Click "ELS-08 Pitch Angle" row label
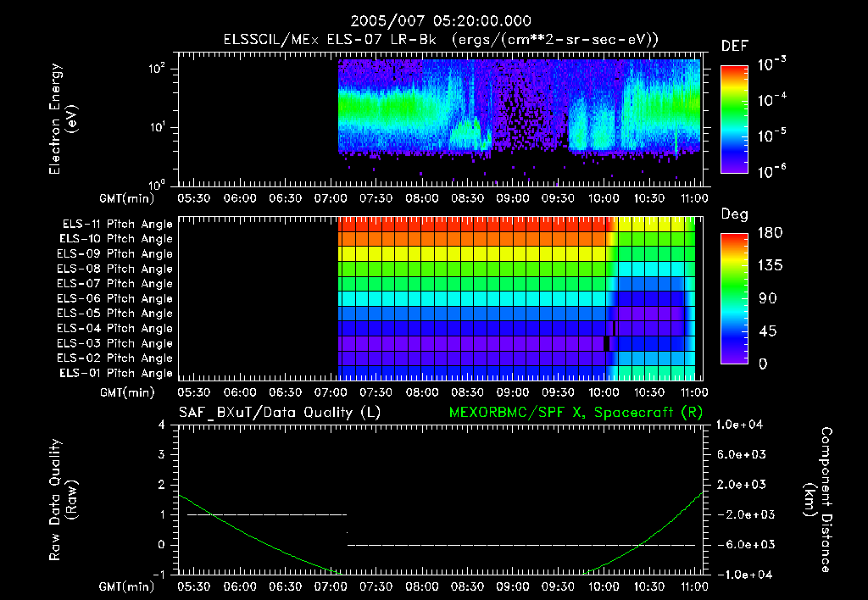The width and height of the screenshot is (868, 600). (x=115, y=269)
